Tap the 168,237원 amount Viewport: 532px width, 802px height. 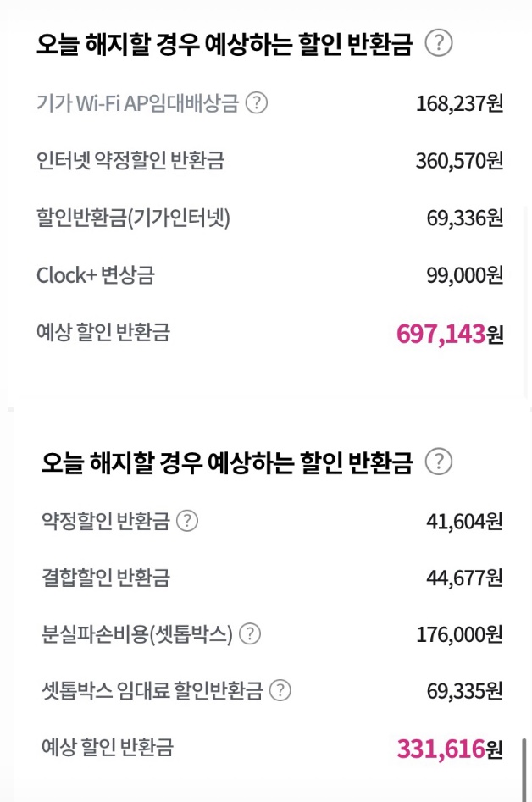(x=459, y=103)
